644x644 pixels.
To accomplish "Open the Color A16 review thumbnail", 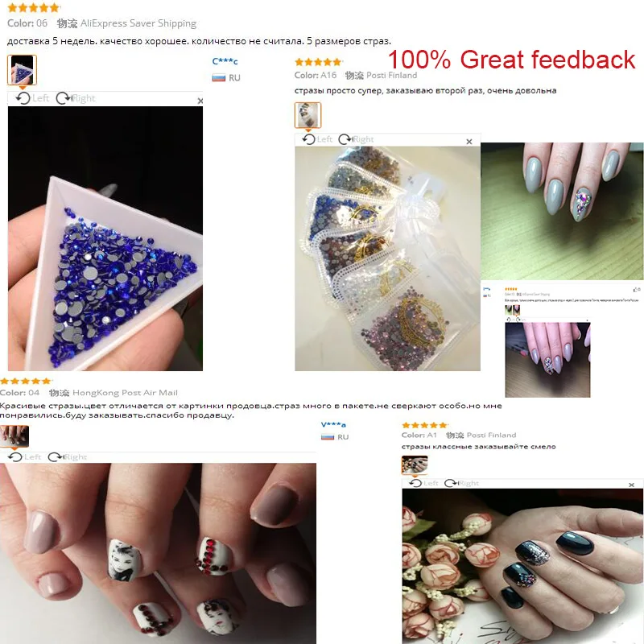I will coord(308,115).
